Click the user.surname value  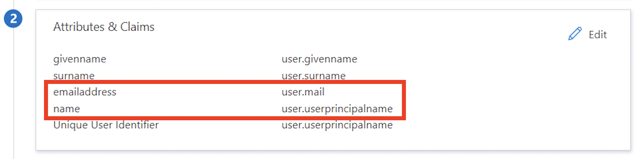(314, 75)
